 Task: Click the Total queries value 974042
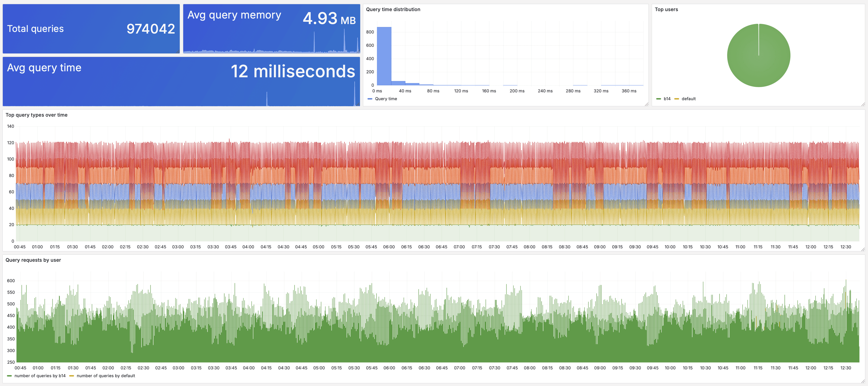(151, 29)
